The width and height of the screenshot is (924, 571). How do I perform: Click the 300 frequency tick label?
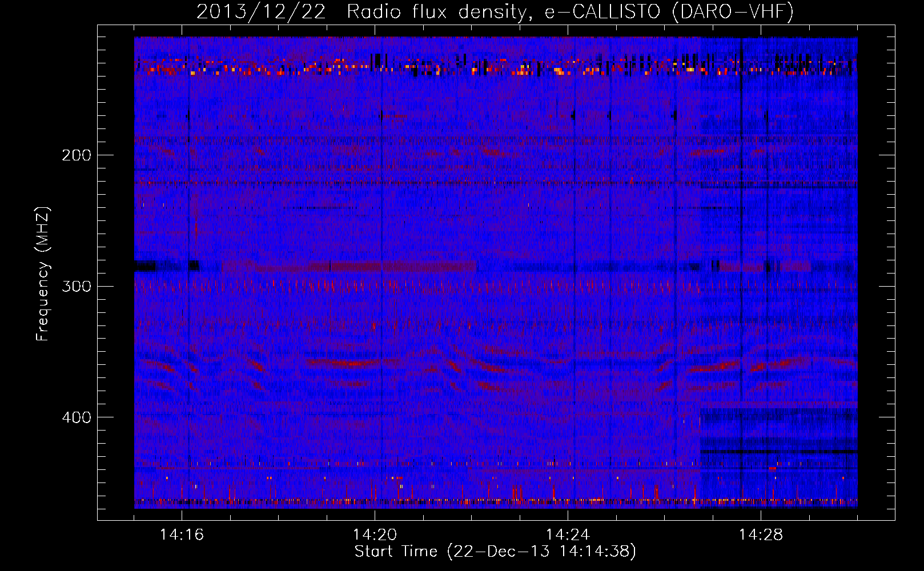[x=77, y=286]
